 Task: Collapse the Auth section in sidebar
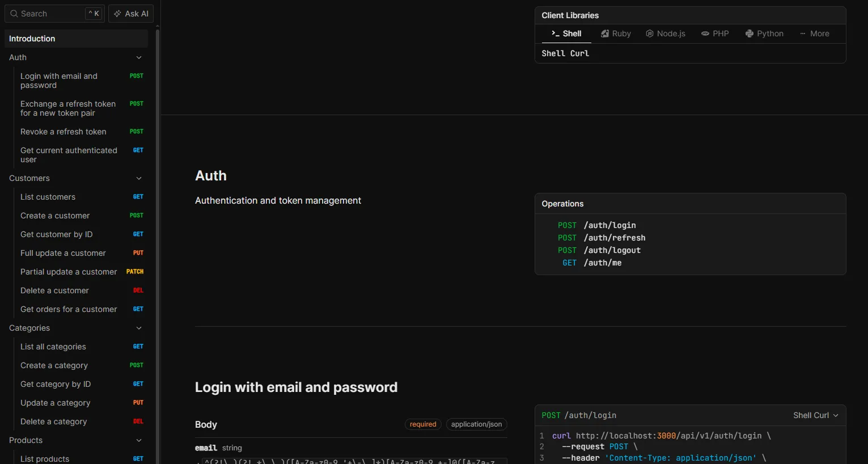tap(139, 57)
